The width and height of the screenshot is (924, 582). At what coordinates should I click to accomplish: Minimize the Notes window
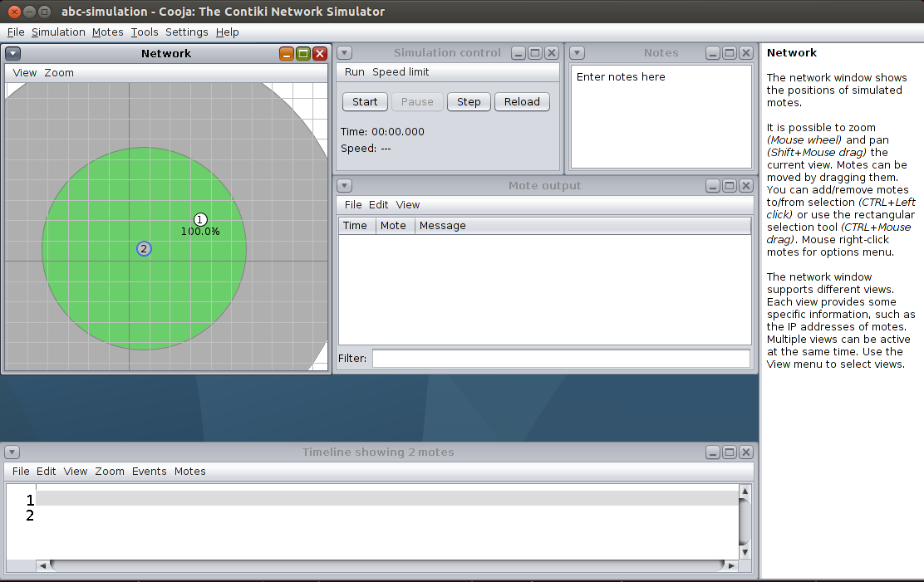713,53
